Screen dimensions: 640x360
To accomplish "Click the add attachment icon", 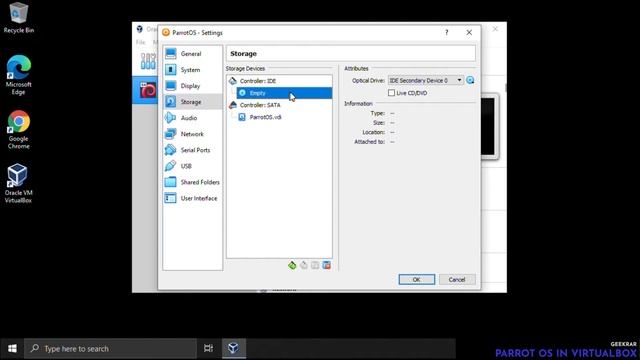I will pos(315,265).
